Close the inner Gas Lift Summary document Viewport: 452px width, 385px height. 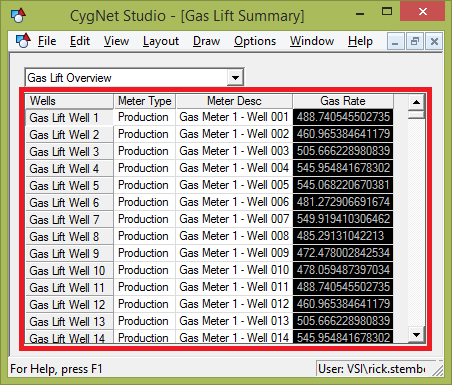434,42
